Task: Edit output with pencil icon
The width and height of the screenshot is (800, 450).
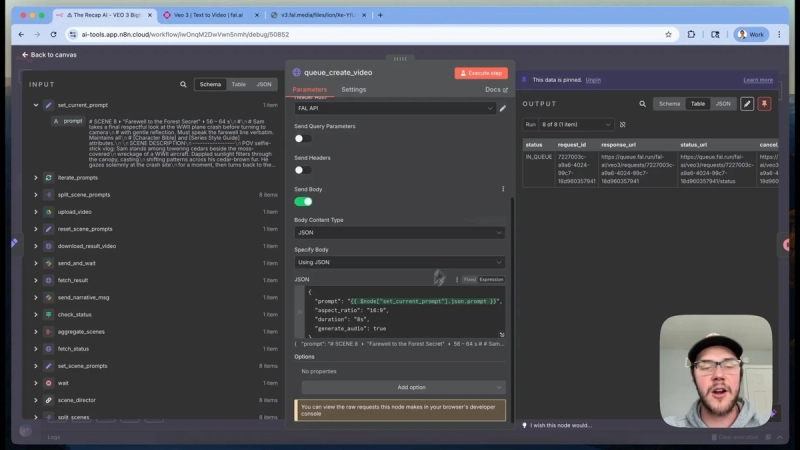Action: [747, 104]
